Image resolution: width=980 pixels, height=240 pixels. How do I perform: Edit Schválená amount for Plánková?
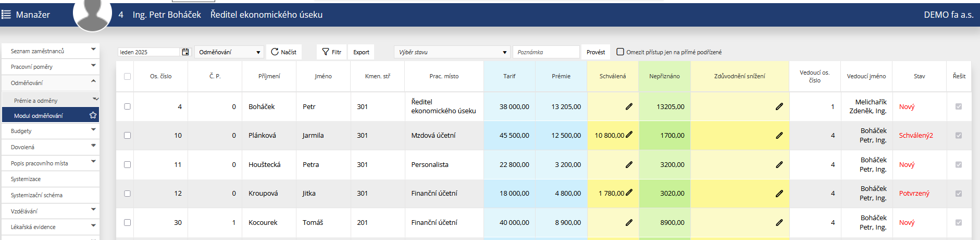(x=629, y=135)
